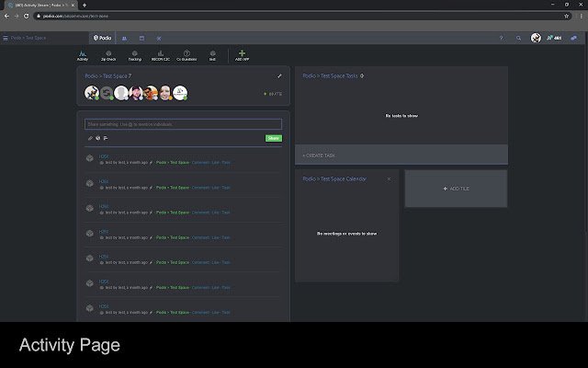Open the hamburger menu beside Podio > Test Space
This screenshot has width=588, height=368.
pyautogui.click(x=6, y=38)
